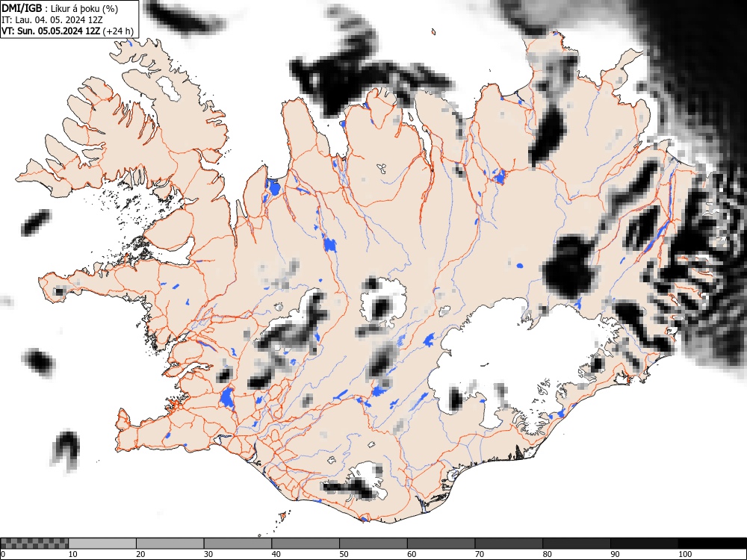Viewport: 747px width, 560px height.
Task: Click the 0-10 checkered legend swatch
Action: [34, 544]
